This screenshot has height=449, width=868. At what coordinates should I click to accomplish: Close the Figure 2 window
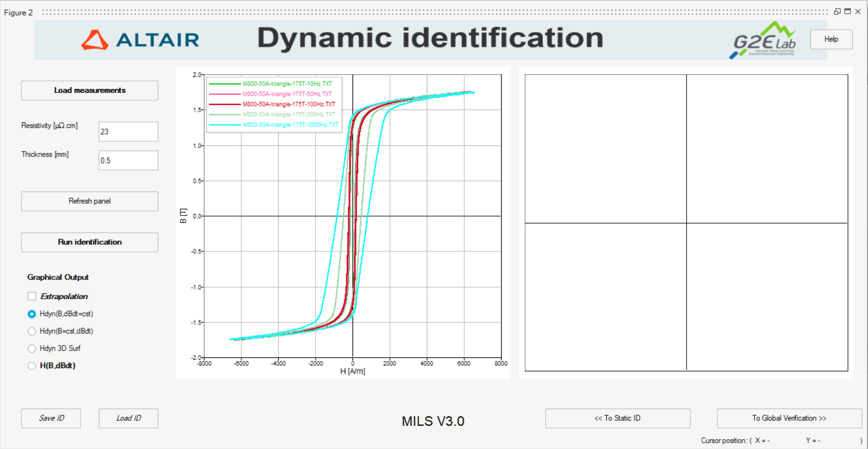858,12
